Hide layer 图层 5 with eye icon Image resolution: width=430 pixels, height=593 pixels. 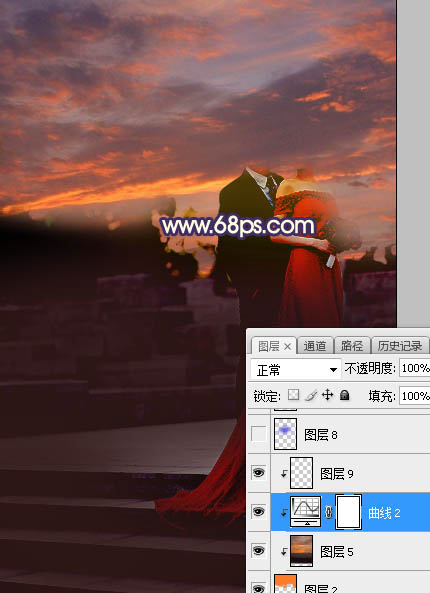point(259,551)
